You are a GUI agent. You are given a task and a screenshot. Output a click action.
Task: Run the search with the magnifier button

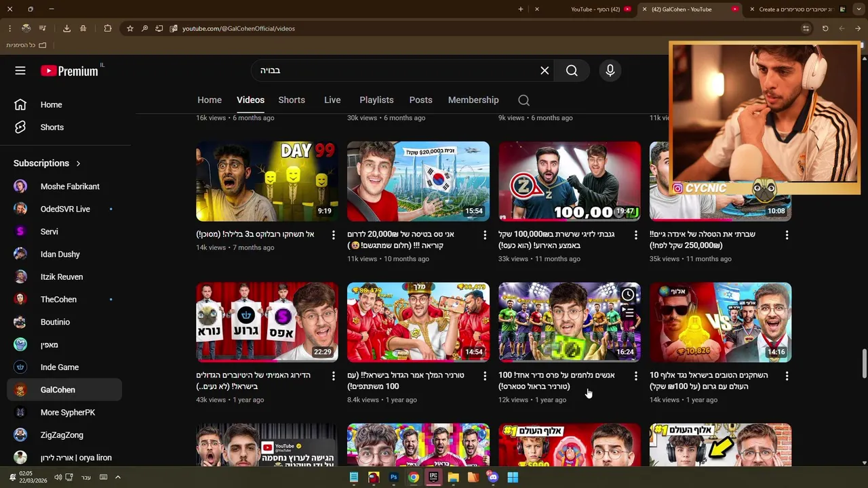tap(572, 70)
